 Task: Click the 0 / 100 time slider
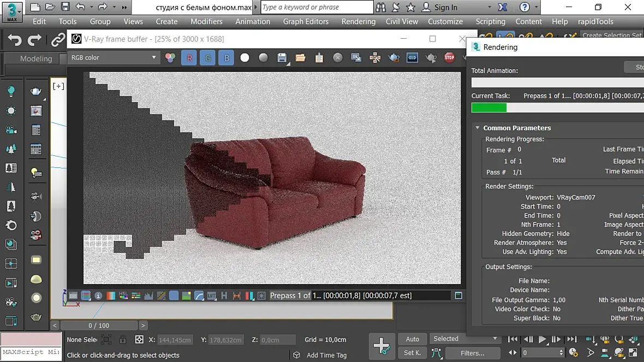coord(99,325)
